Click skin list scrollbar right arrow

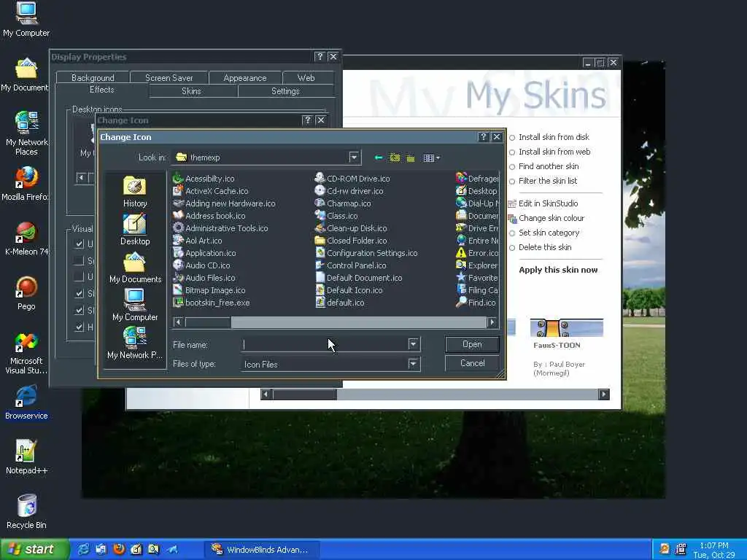coord(603,394)
